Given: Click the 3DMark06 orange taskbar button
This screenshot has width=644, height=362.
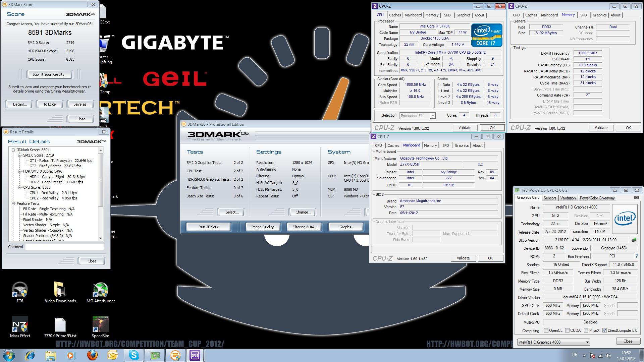Looking at the screenshot, I should 175,355.
